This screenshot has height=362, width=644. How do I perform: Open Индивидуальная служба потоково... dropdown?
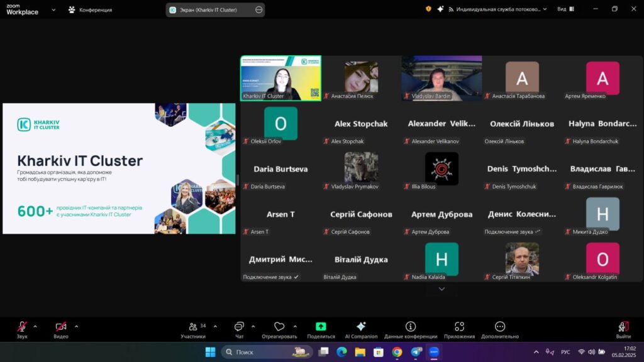click(498, 9)
